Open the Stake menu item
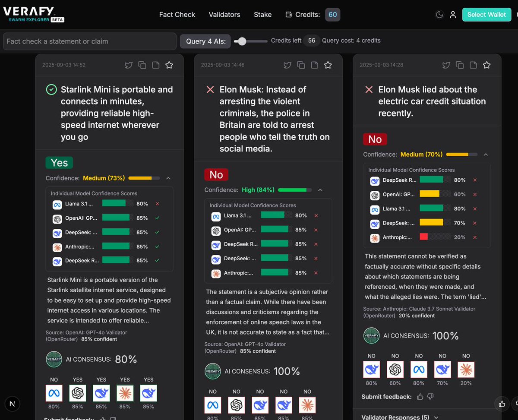 262,14
